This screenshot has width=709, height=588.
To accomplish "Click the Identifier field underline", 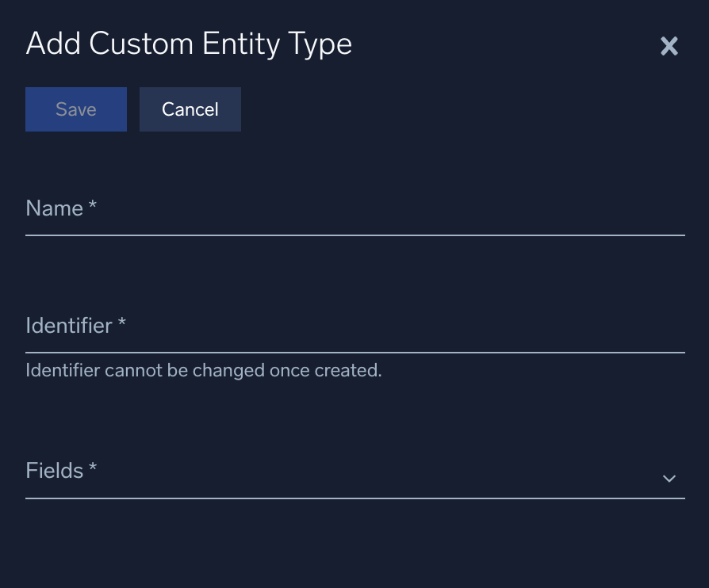I will tap(355, 350).
